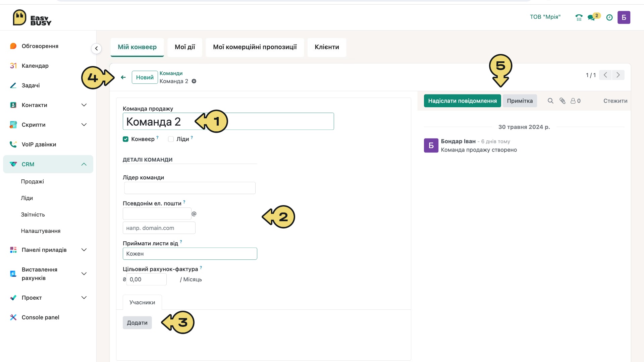Check the Ліди checkbox
The width and height of the screenshot is (644, 362).
[x=171, y=139]
